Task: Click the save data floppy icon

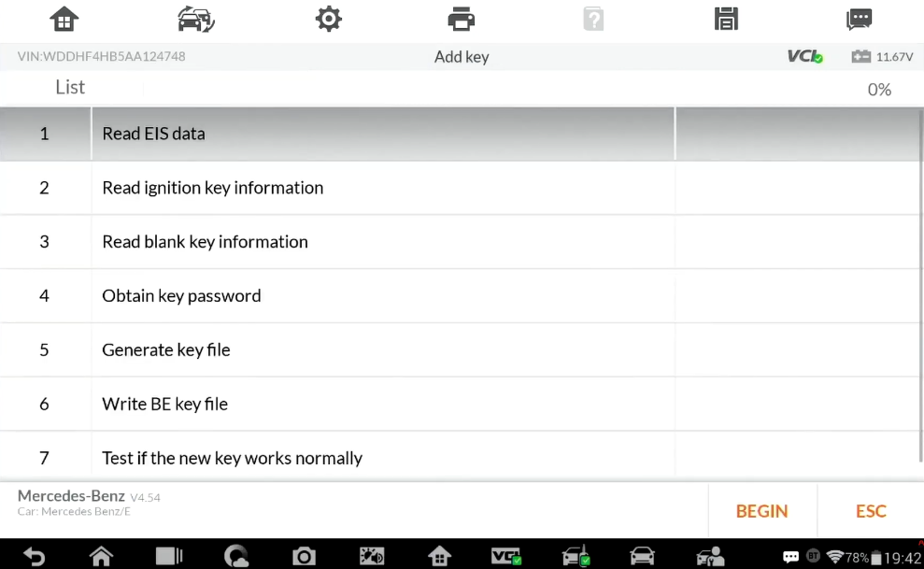Action: click(726, 20)
